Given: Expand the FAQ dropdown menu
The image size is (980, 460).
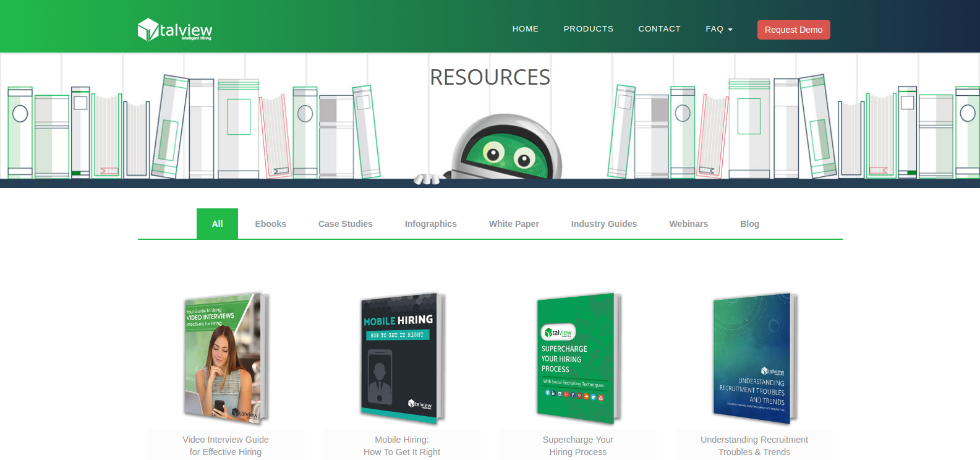Looking at the screenshot, I should click(718, 29).
